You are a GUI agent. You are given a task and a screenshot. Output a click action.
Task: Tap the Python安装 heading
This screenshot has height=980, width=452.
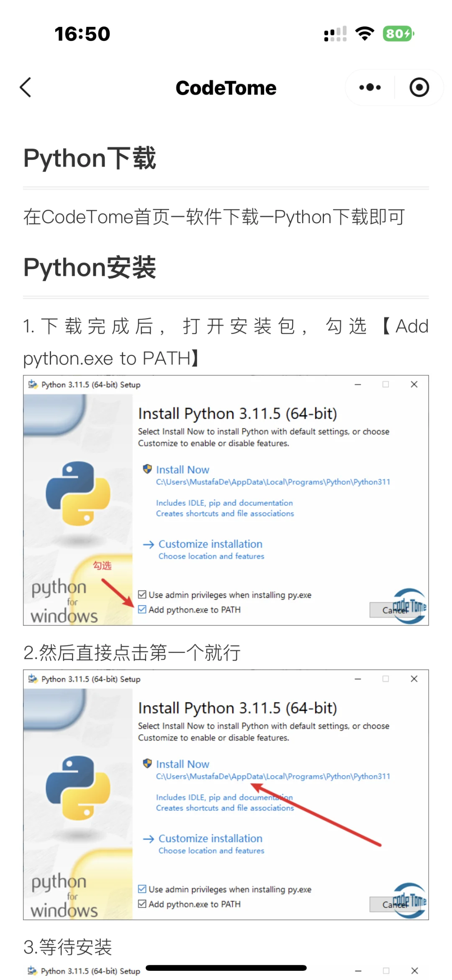(x=90, y=268)
